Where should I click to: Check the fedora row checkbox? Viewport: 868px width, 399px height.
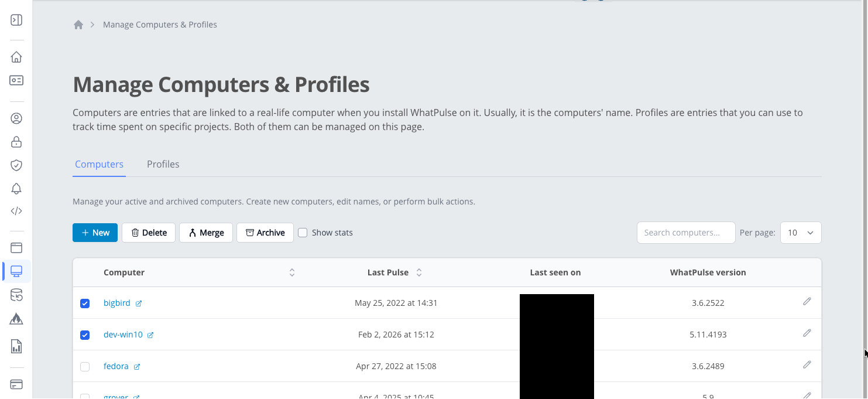85,367
